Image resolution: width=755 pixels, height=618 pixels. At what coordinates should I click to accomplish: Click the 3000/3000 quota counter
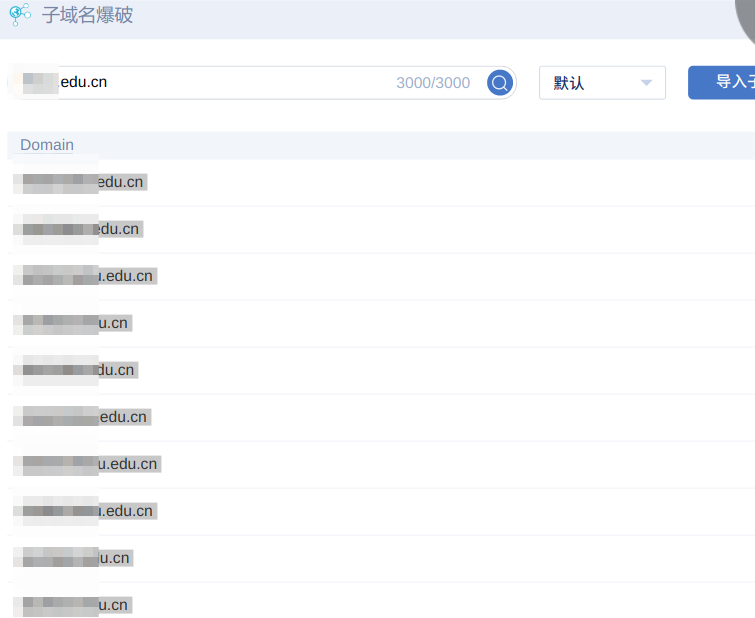pos(432,83)
